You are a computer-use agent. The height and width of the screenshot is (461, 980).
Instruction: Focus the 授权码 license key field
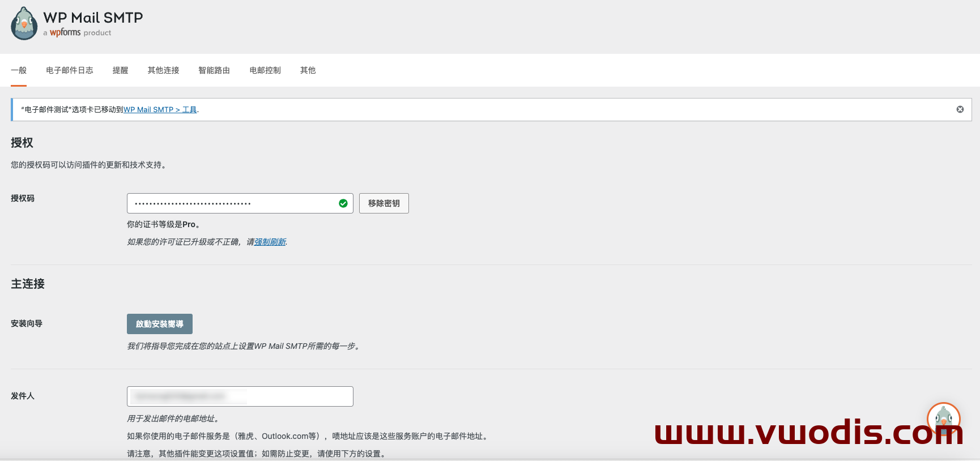coord(232,203)
